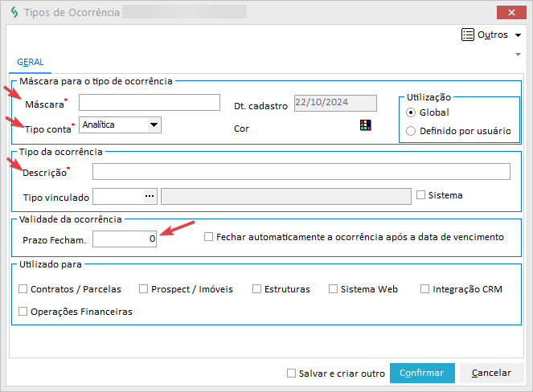Select the Global radio option

click(412, 112)
